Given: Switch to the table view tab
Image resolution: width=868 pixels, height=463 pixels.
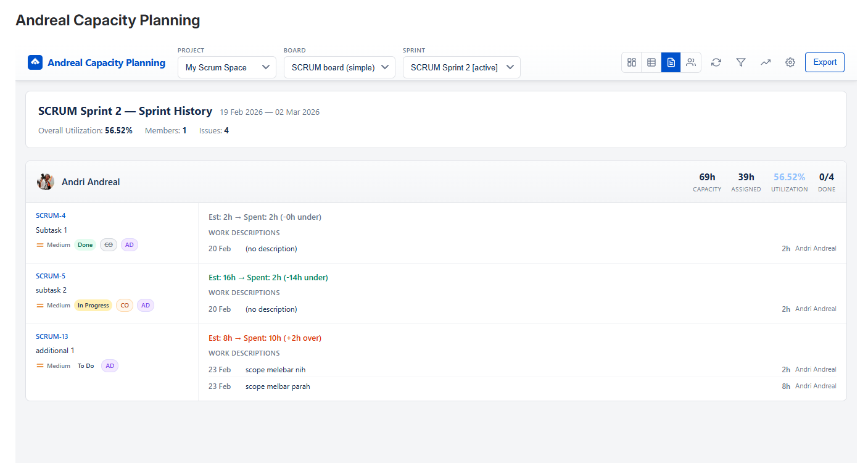Looking at the screenshot, I should point(651,62).
